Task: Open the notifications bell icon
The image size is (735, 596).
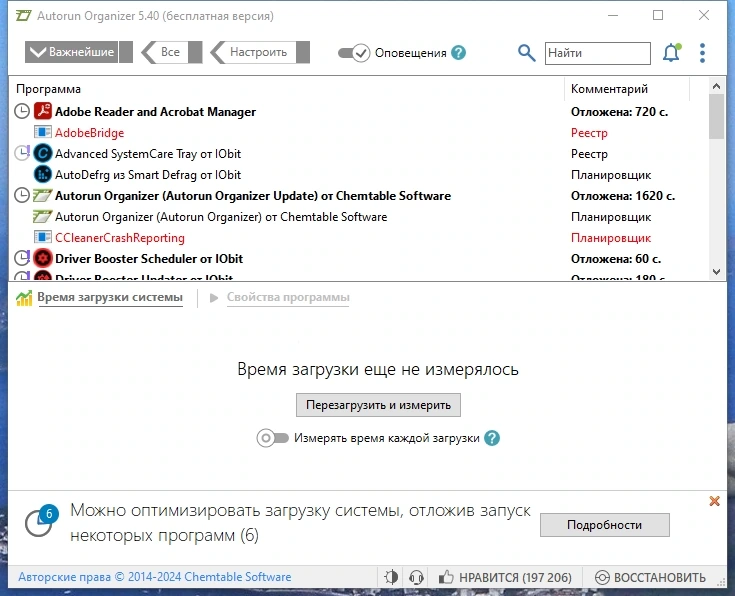Action: coord(671,53)
